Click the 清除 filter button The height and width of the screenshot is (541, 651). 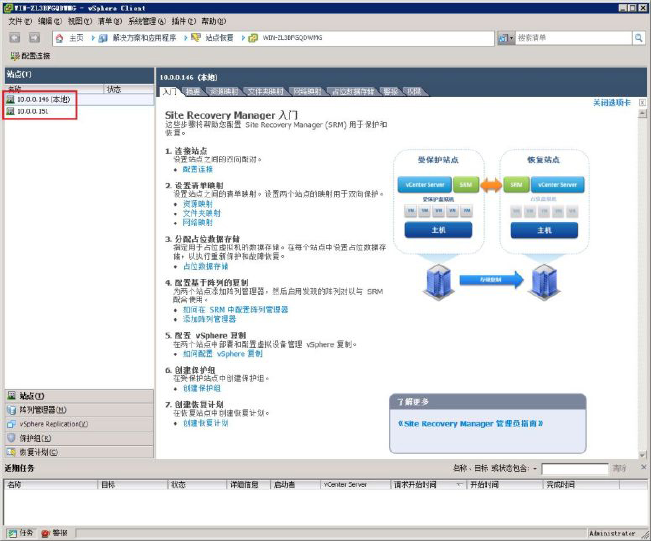[619, 469]
